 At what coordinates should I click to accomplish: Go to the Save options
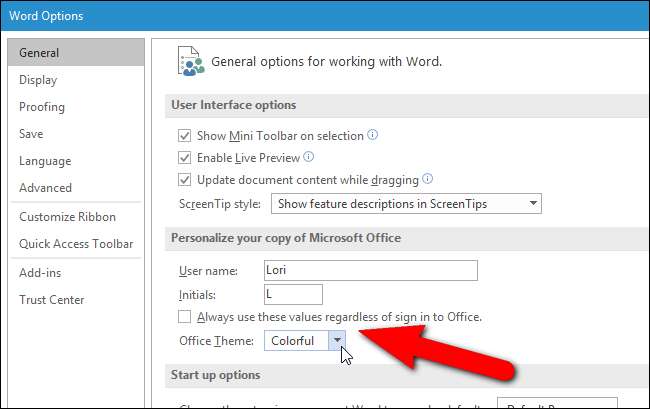click(x=32, y=134)
